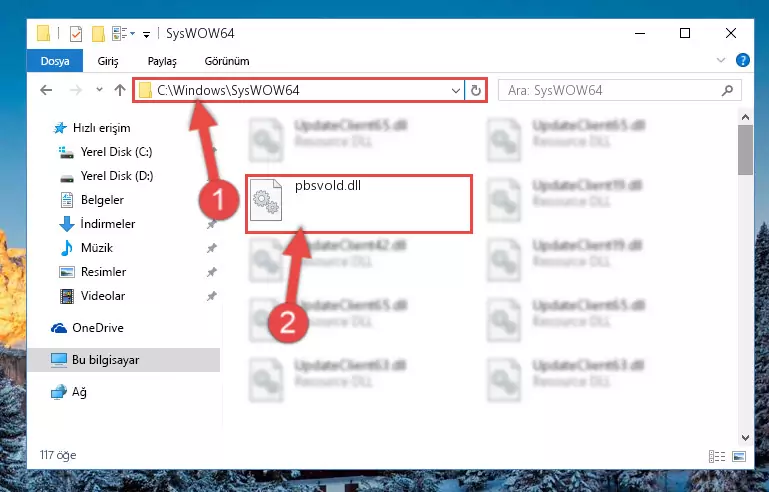Go up one folder level
Viewport: 769px width, 492px height.
coord(120,90)
